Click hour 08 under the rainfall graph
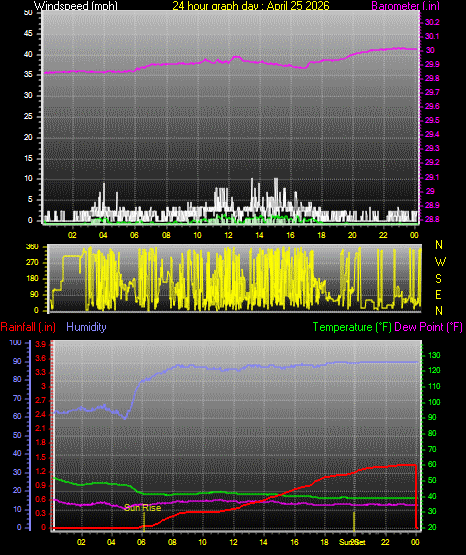Viewport: 466px width, 555px height. point(172,542)
